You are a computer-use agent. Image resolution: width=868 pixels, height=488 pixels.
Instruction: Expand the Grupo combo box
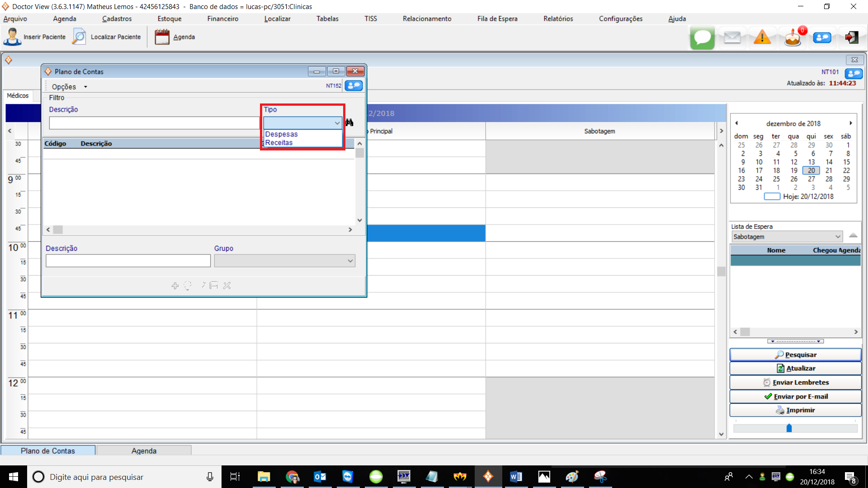click(350, 261)
